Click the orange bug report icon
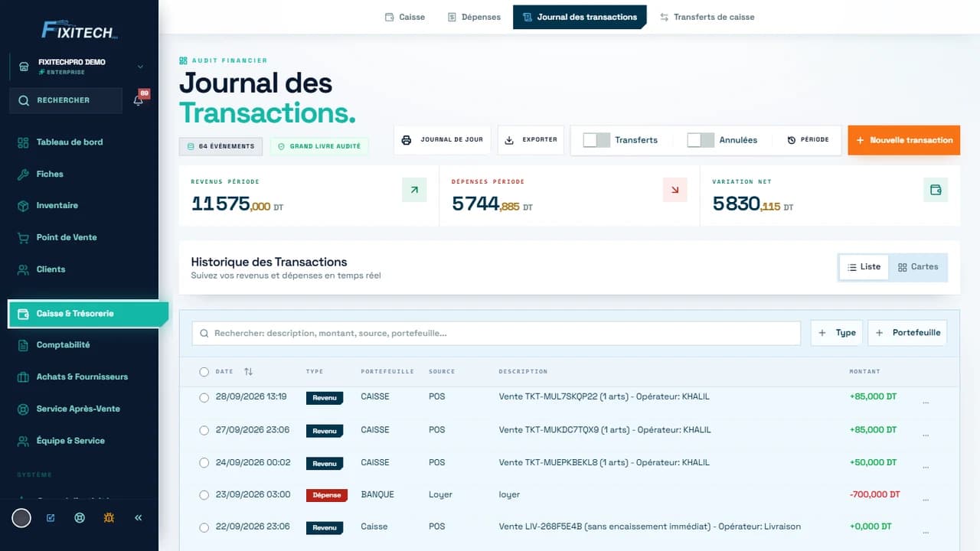980x551 pixels. coord(109,518)
